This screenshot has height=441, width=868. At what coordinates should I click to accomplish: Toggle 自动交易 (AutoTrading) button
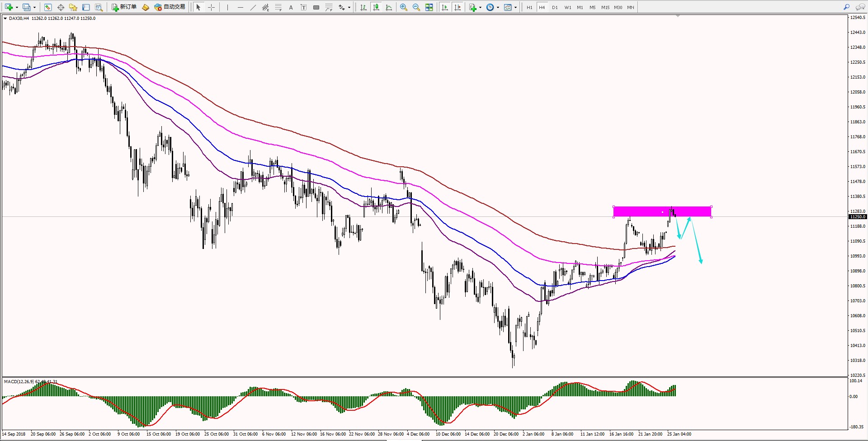point(170,7)
